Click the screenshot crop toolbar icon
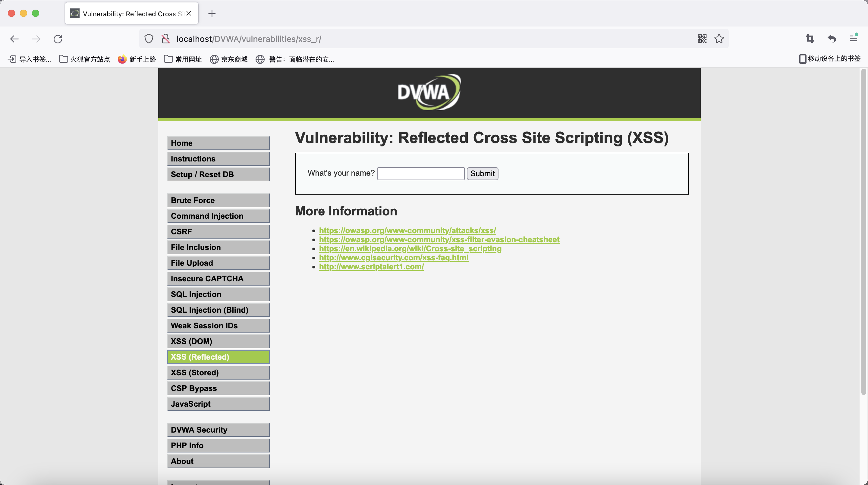868x485 pixels. 810,38
